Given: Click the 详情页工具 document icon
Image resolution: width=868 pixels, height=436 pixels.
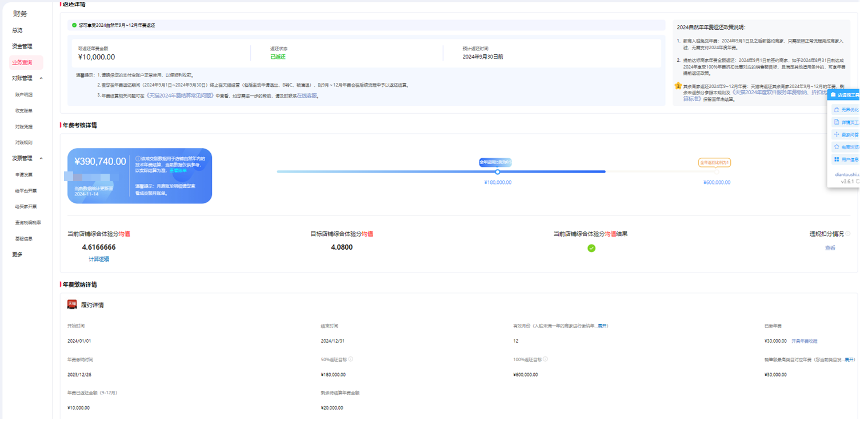Looking at the screenshot, I should [x=837, y=122].
